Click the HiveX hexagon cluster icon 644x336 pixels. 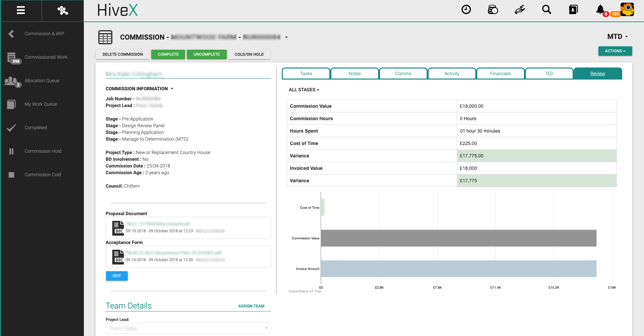(x=62, y=10)
